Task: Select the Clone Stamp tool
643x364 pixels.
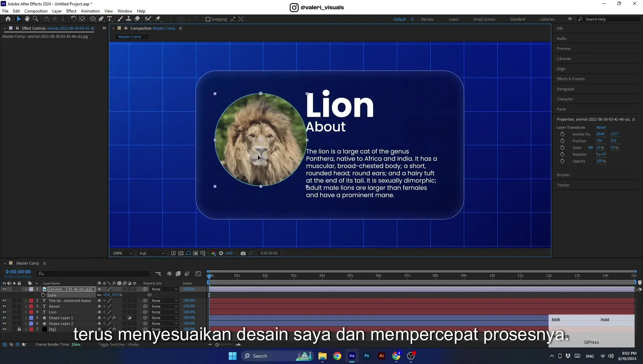Action: pyautogui.click(x=128, y=19)
